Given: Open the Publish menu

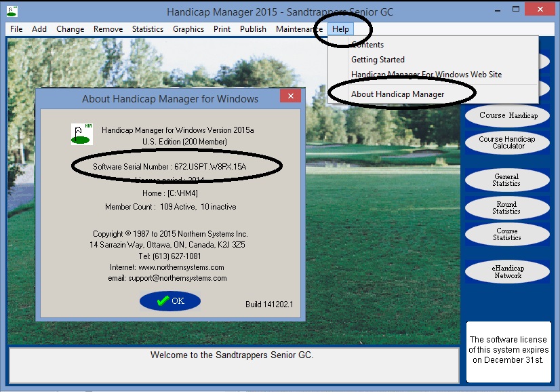Looking at the screenshot, I should tap(253, 29).
